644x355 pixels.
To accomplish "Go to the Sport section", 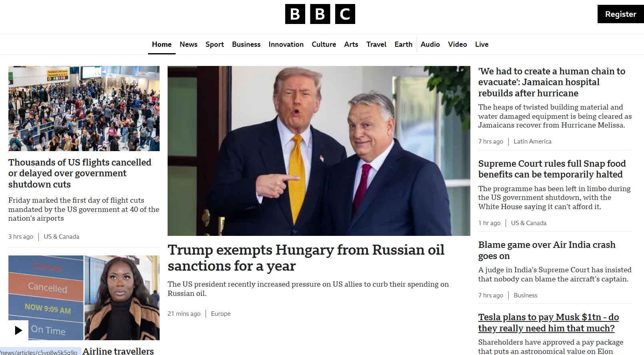I will tap(215, 44).
